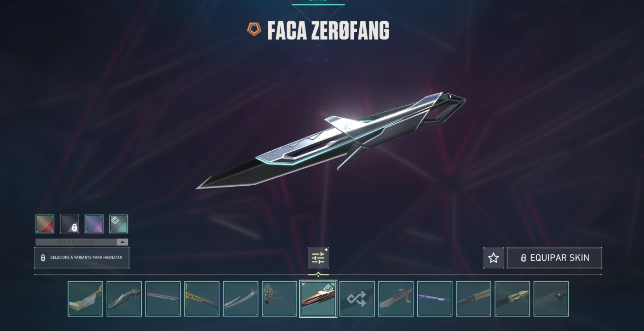Screen dimensions: 644x331
Task: Click the orange pentagon tier icon beside the title
Action: click(x=254, y=30)
